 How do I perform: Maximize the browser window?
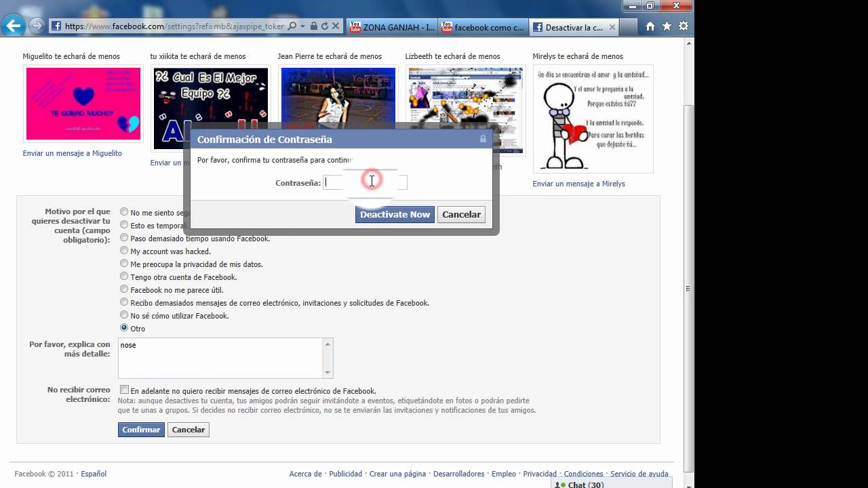tap(650, 5)
